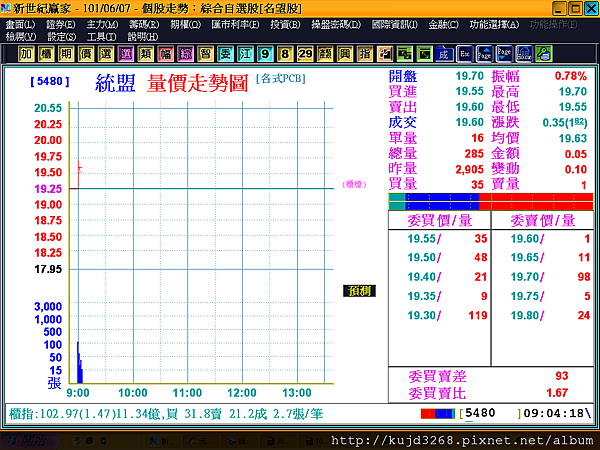Click the small red-blue indicator in status bar

coord(438,414)
